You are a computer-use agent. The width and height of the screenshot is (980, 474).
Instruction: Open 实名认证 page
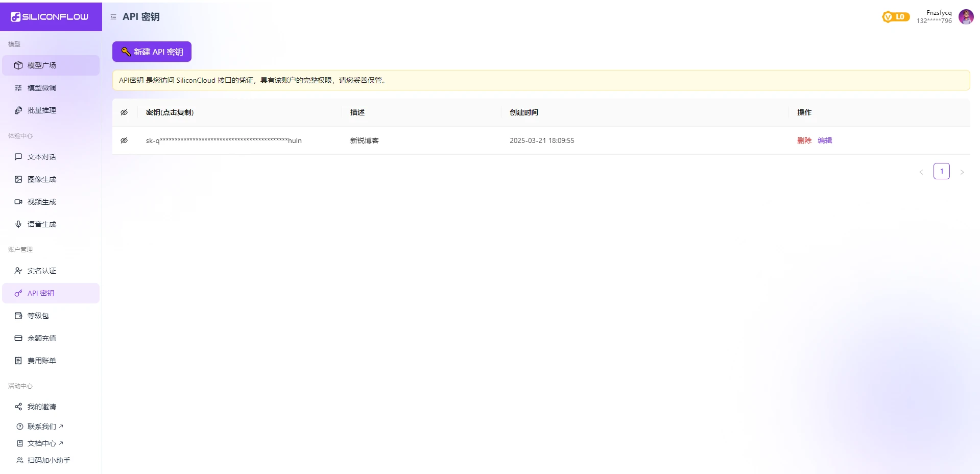[51, 271]
